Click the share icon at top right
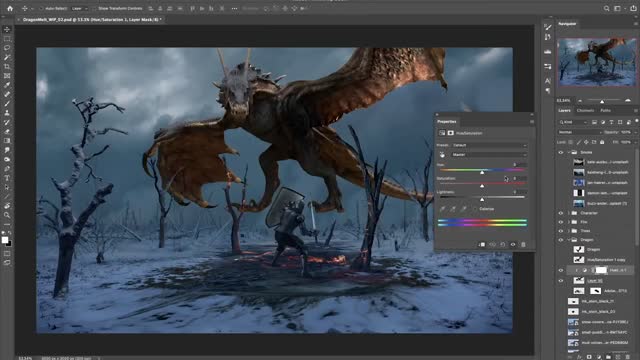The height and width of the screenshot is (360, 640). [x=633, y=8]
